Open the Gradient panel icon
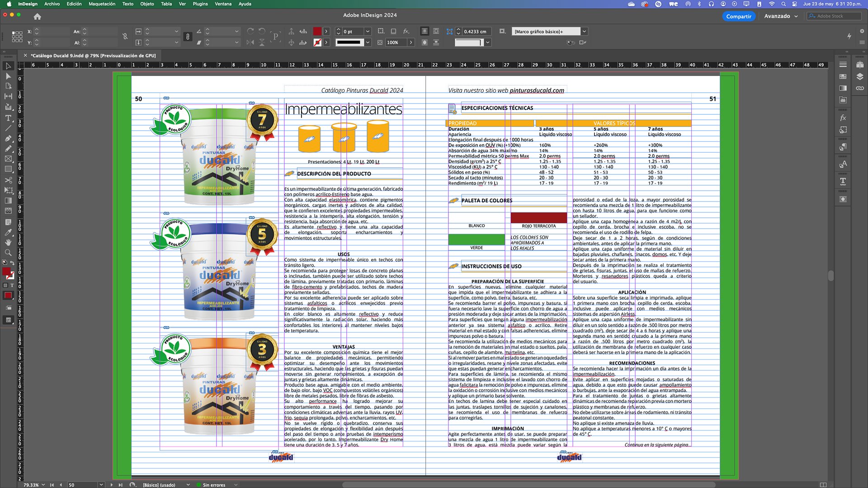This screenshot has width=868, height=488. tap(843, 88)
